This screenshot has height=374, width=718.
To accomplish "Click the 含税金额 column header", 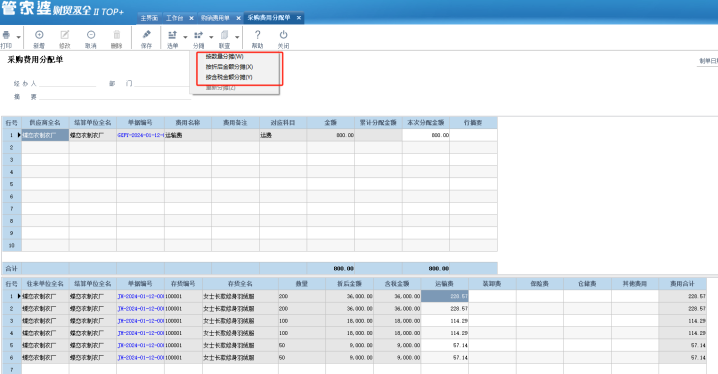I will [x=397, y=284].
